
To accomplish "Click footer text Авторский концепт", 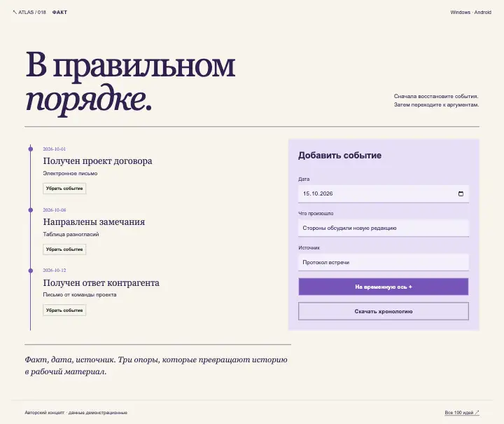I will coord(44,412).
